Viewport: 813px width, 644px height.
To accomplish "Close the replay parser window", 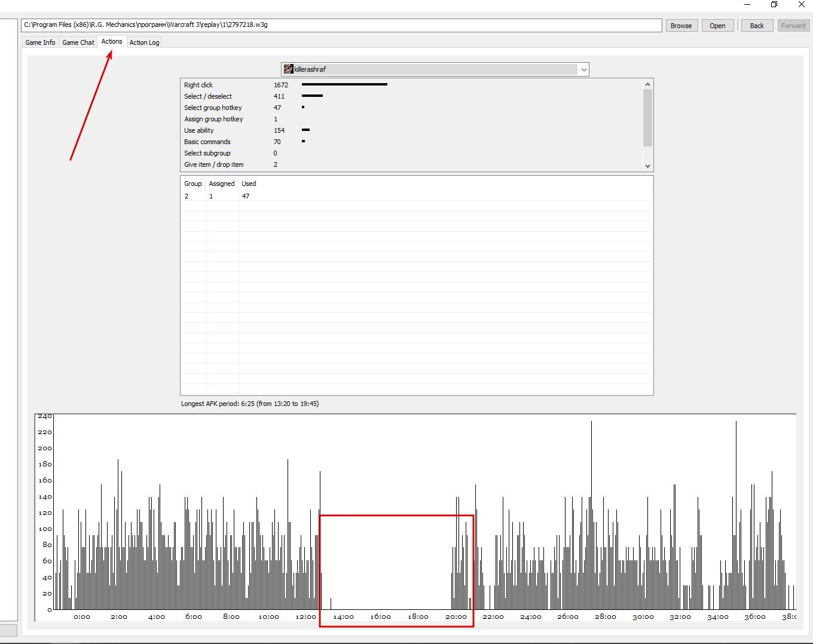I will click(x=801, y=5).
